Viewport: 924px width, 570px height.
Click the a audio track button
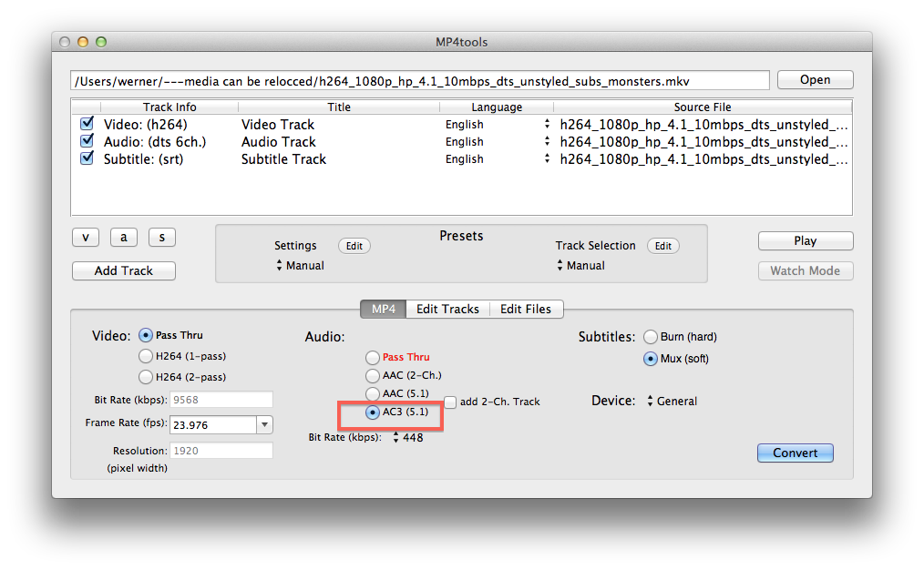click(x=124, y=238)
